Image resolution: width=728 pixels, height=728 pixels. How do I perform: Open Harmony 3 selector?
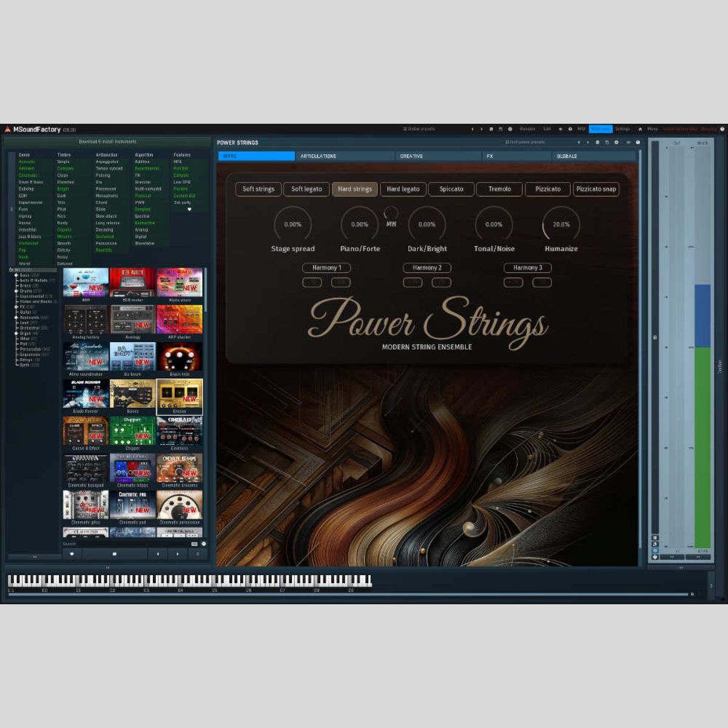pos(528,268)
